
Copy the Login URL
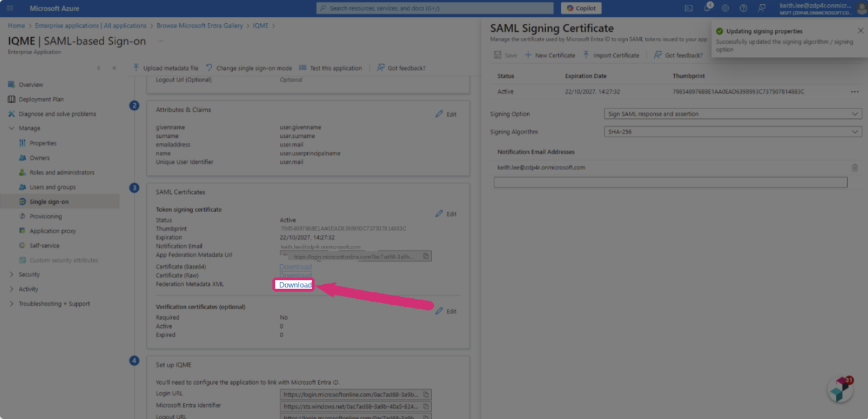click(426, 394)
